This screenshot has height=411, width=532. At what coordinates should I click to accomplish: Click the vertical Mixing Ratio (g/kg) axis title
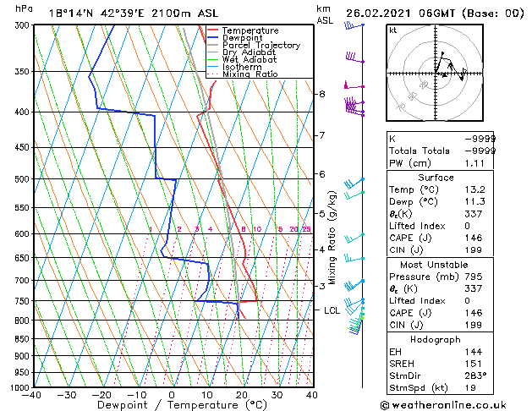pos(332,238)
